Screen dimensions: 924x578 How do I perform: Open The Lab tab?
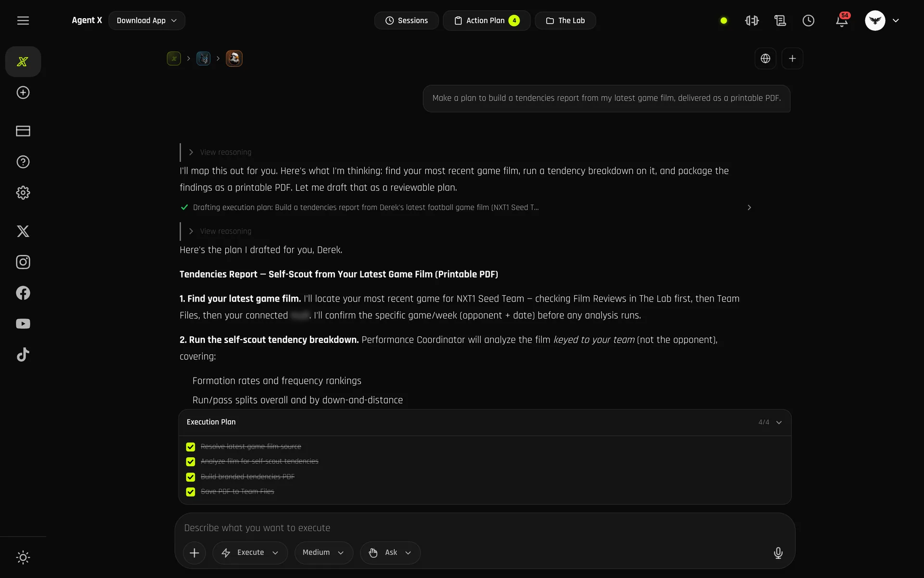pos(565,20)
